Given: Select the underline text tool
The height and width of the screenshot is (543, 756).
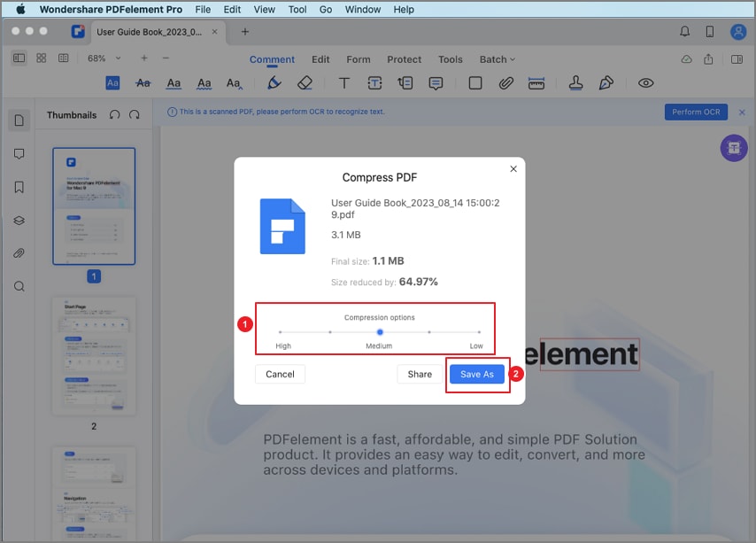Looking at the screenshot, I should (x=174, y=83).
